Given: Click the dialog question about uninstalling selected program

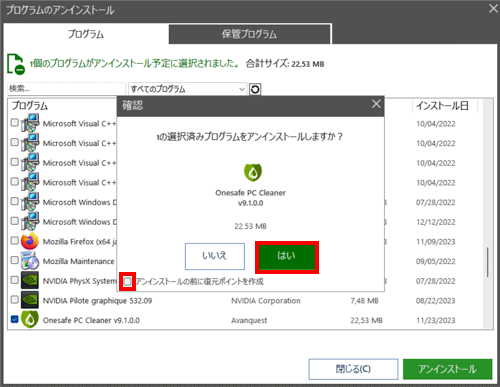Looking at the screenshot, I should (x=249, y=137).
